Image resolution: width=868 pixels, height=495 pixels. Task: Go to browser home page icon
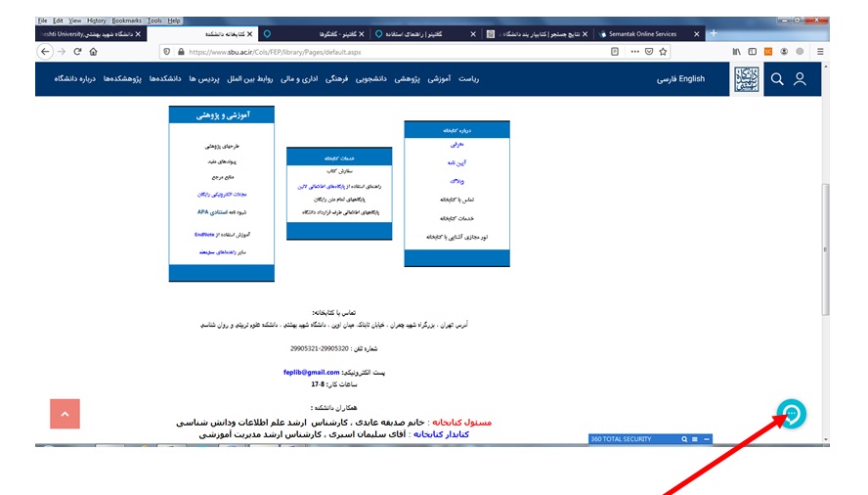click(x=94, y=52)
